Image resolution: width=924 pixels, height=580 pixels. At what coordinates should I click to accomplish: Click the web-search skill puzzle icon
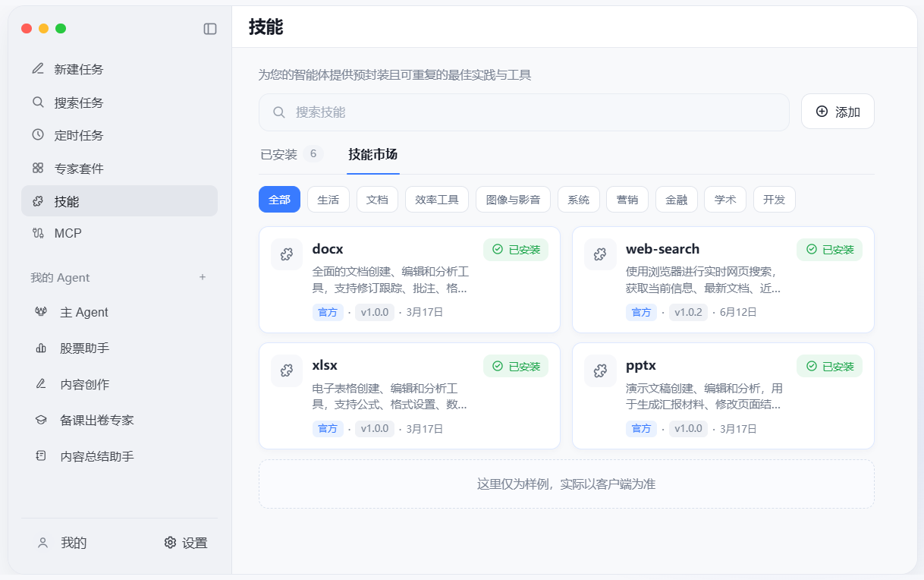(x=600, y=254)
